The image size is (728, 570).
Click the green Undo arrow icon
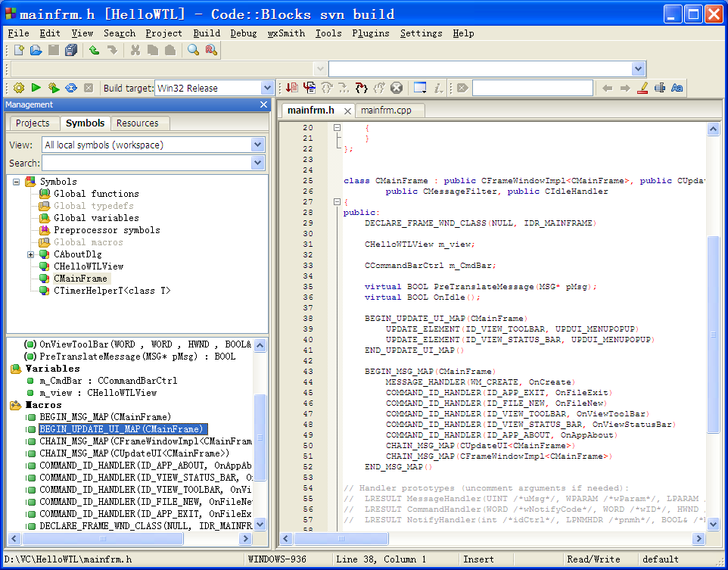tap(95, 50)
